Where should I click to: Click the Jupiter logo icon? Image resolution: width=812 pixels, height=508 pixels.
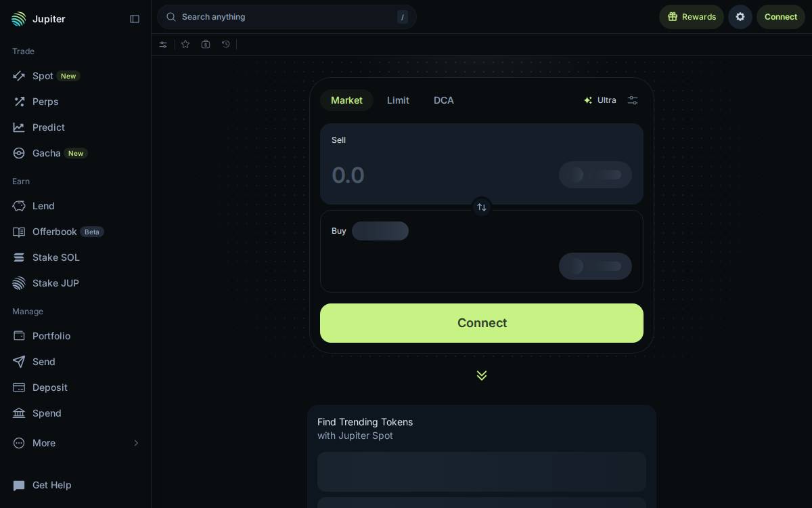pyautogui.click(x=19, y=19)
